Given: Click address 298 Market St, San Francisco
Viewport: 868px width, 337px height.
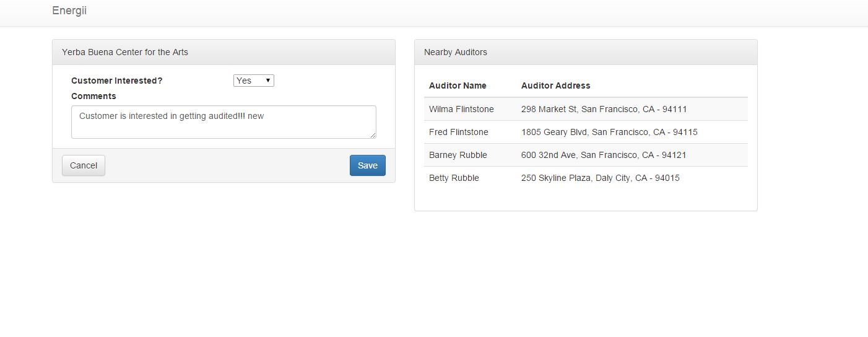Looking at the screenshot, I should point(604,109).
